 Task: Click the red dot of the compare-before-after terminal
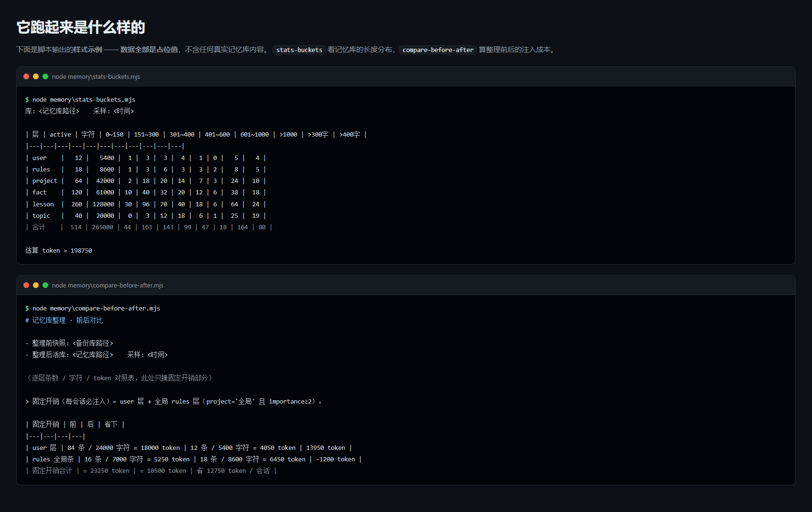(26, 285)
